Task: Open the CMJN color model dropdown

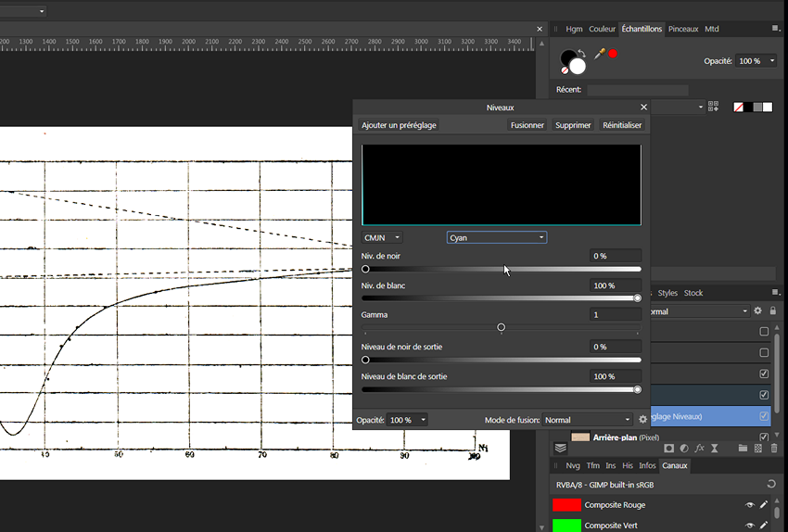Action: (x=381, y=237)
